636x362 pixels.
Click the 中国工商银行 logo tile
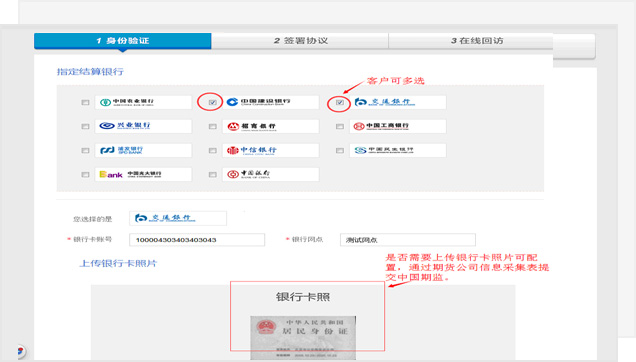(x=398, y=126)
